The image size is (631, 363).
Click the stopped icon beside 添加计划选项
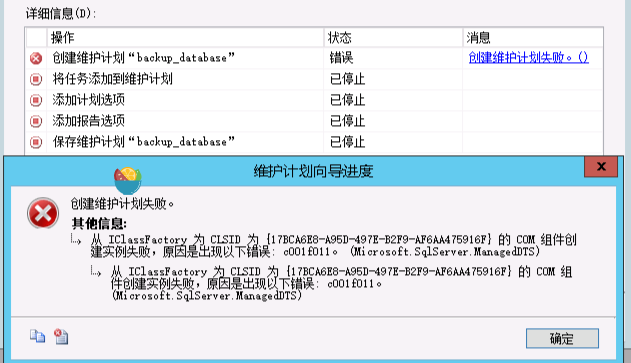[x=36, y=100]
